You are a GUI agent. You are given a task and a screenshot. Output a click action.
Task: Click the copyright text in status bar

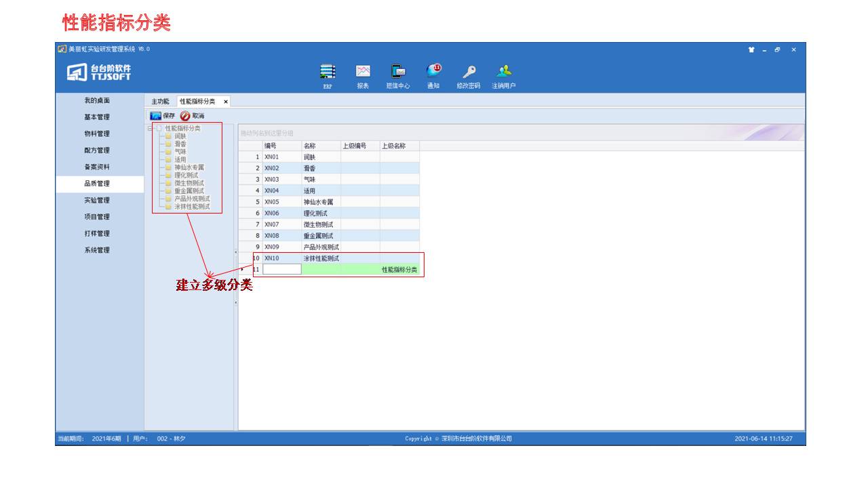pos(458,439)
